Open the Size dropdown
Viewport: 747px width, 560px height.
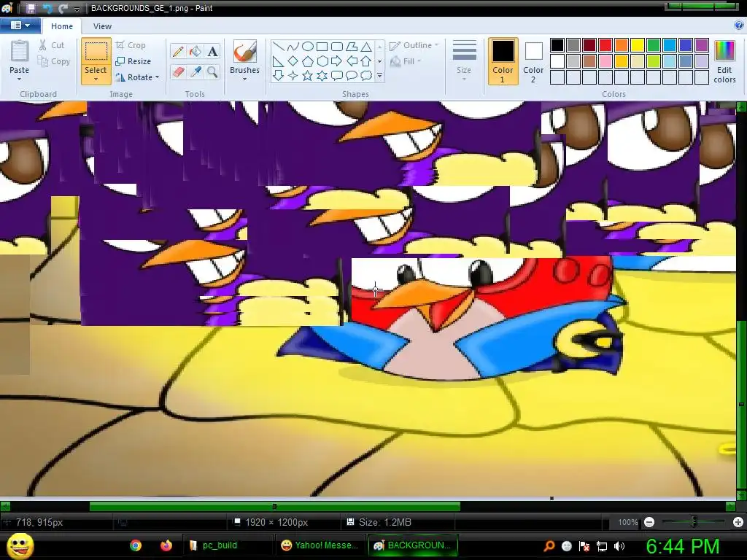(x=464, y=60)
